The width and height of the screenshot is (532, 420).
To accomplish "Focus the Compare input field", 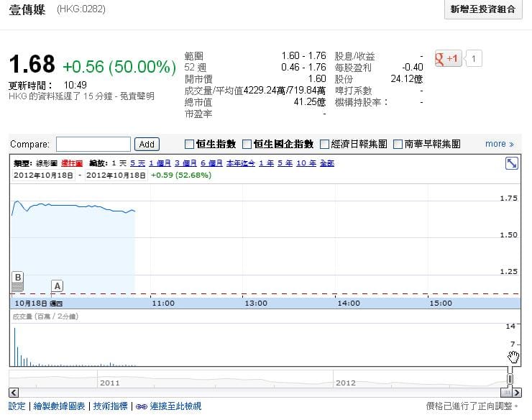I will pos(93,145).
